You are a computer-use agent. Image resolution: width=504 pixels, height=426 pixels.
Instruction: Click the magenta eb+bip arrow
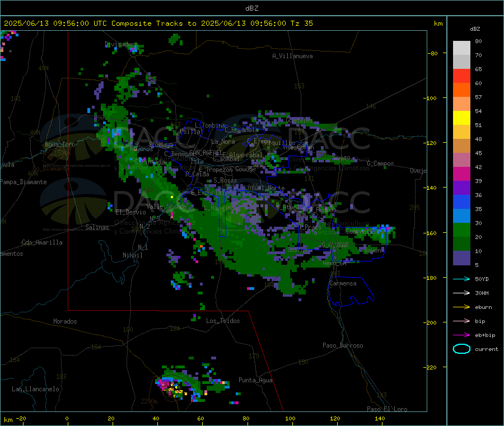tap(461, 335)
